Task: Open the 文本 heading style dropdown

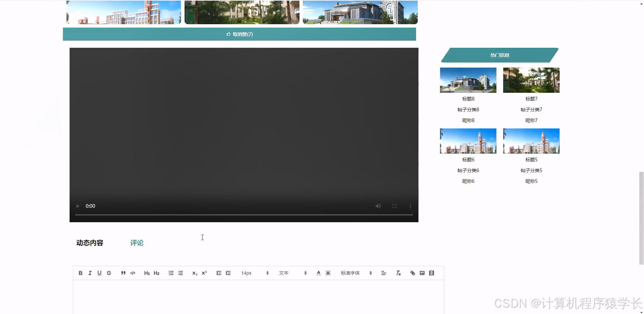Action: (x=293, y=273)
